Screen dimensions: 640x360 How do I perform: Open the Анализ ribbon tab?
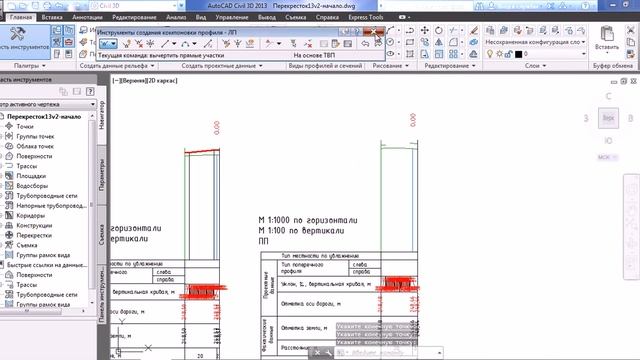pos(176,17)
